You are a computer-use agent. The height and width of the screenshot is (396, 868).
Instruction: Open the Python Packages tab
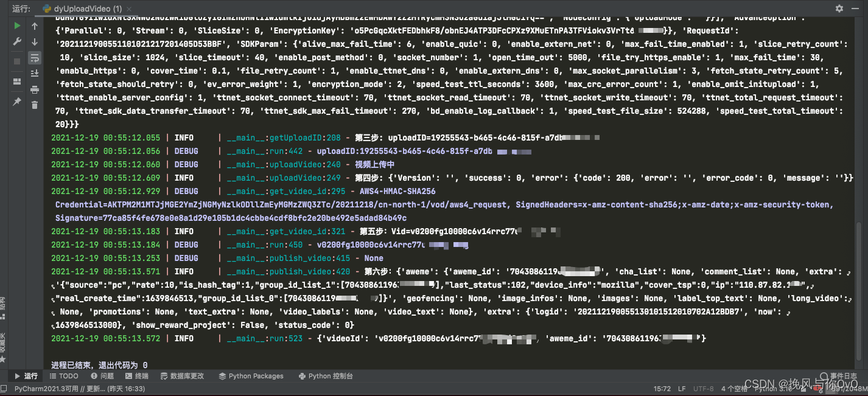click(251, 376)
